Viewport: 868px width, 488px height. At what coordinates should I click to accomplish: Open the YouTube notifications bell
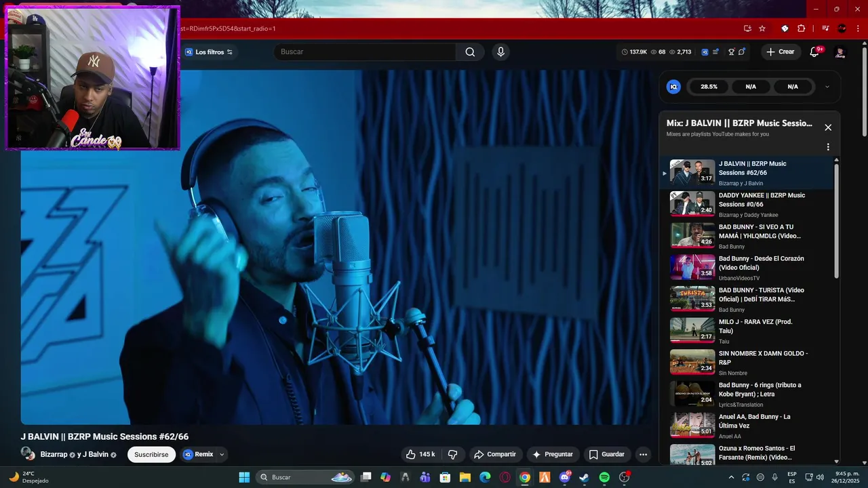pos(815,52)
